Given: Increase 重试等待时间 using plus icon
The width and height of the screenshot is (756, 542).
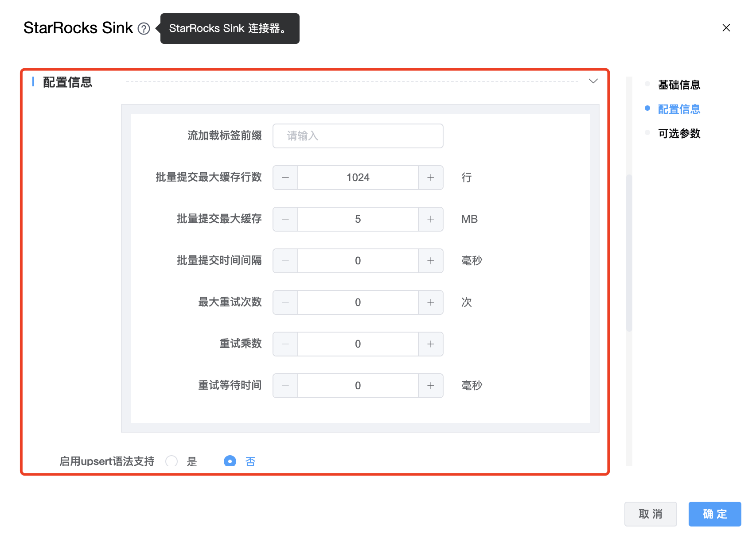Looking at the screenshot, I should click(x=430, y=386).
